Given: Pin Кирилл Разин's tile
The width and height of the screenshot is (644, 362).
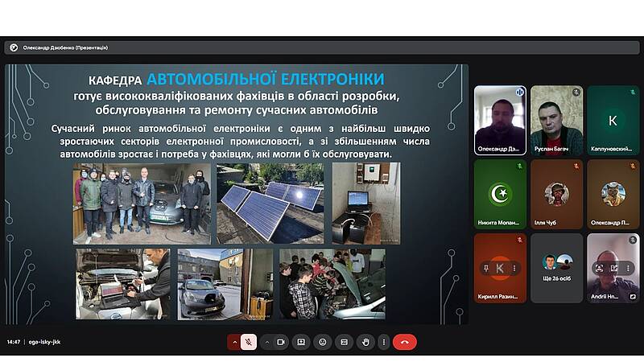Looking at the screenshot, I should (485, 267).
